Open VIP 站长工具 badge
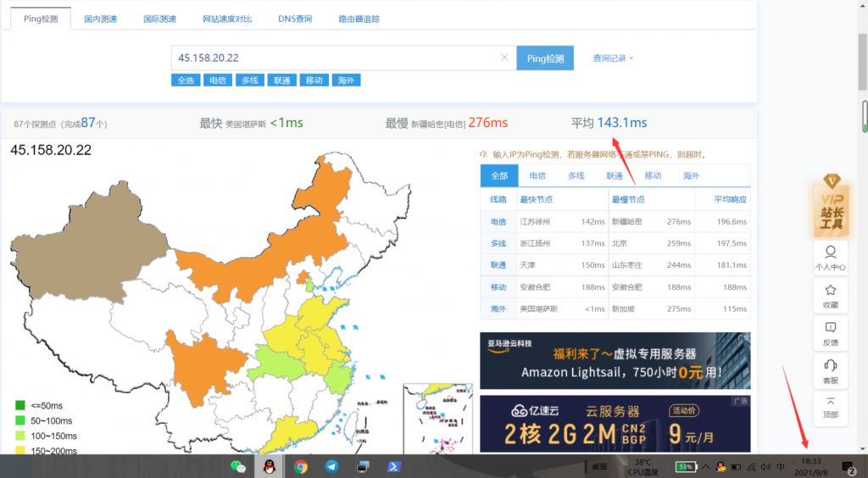 tap(831, 205)
